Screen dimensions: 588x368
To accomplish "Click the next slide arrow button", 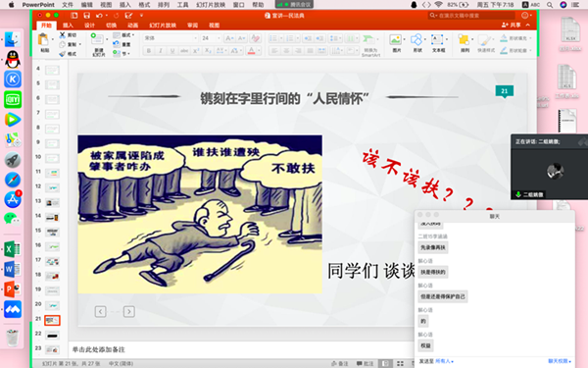I will click(x=129, y=312).
